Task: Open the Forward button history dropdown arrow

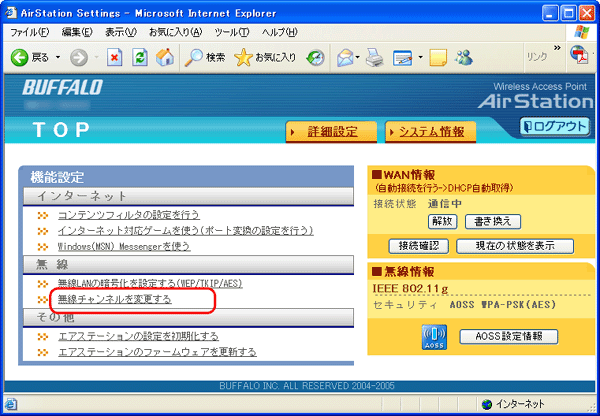Action: (x=96, y=58)
